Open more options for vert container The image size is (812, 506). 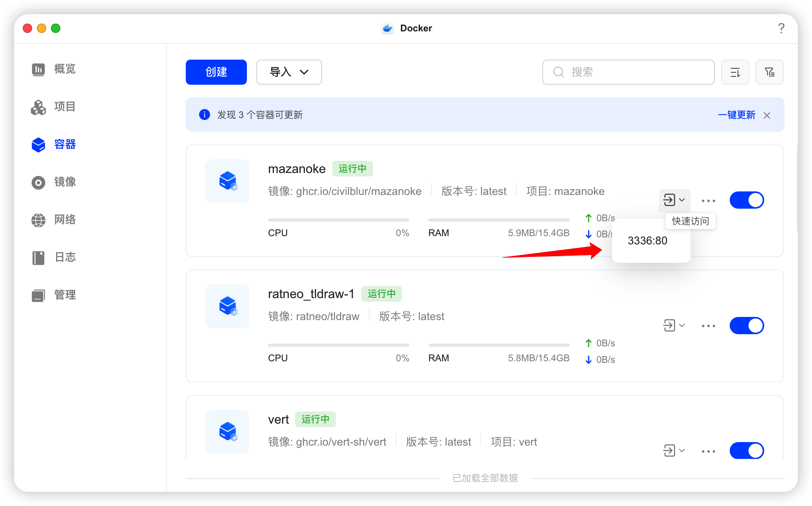click(x=708, y=451)
